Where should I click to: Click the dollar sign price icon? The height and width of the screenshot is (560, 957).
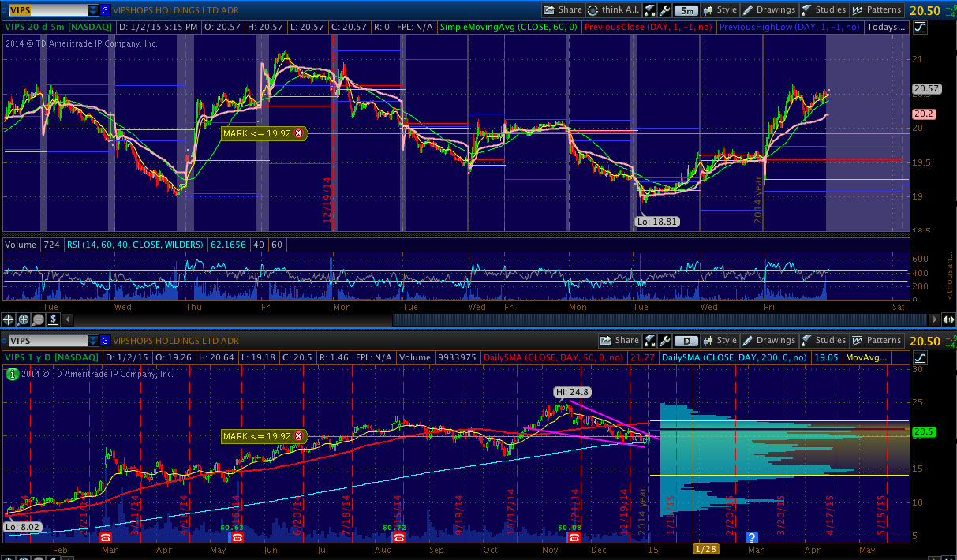(52, 319)
